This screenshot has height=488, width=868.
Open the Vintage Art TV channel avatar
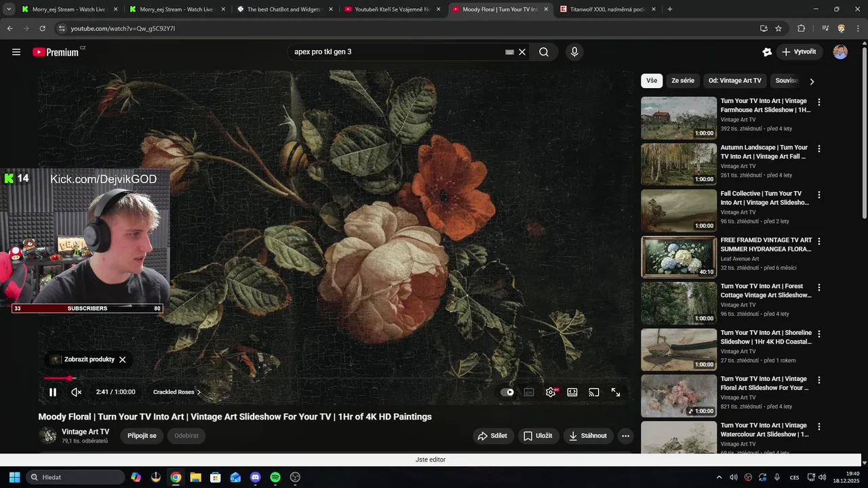tap(47, 436)
